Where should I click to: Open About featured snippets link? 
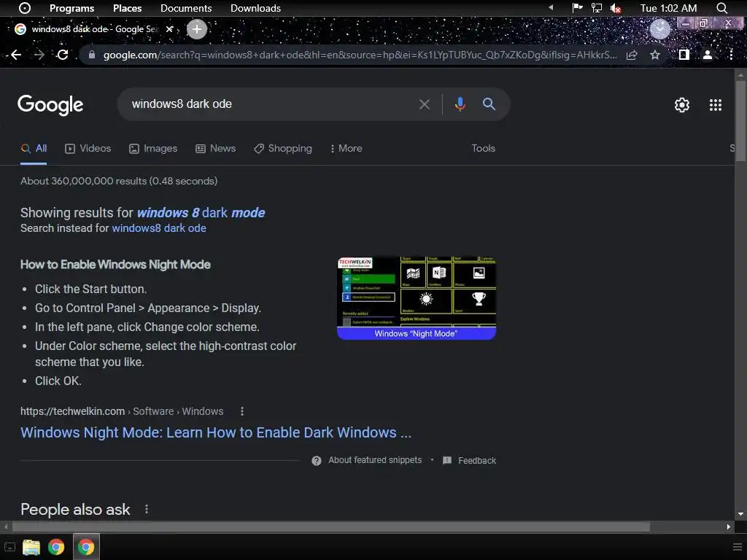coord(375,460)
